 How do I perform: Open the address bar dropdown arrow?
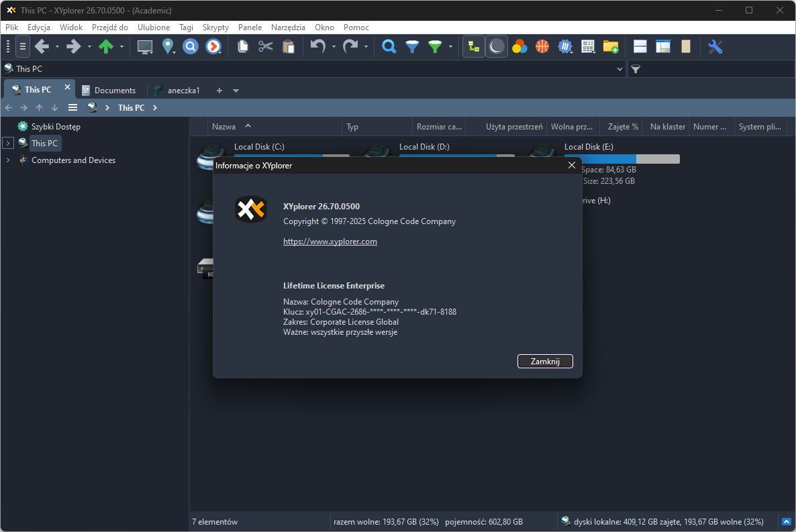click(620, 69)
